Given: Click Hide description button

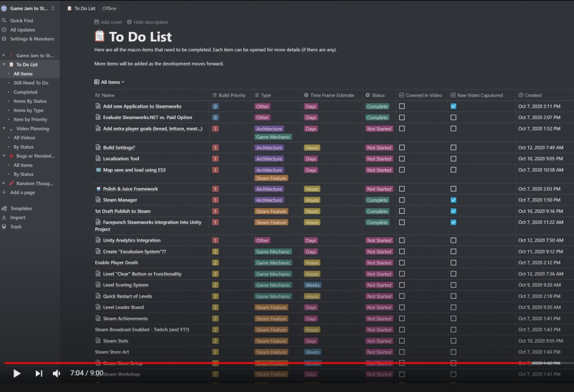Looking at the screenshot, I should click(148, 22).
